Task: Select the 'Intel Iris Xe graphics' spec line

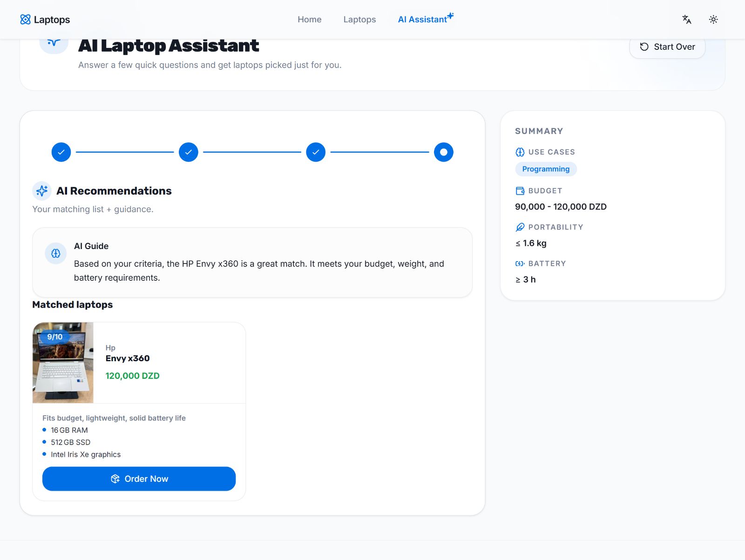Action: coord(86,454)
